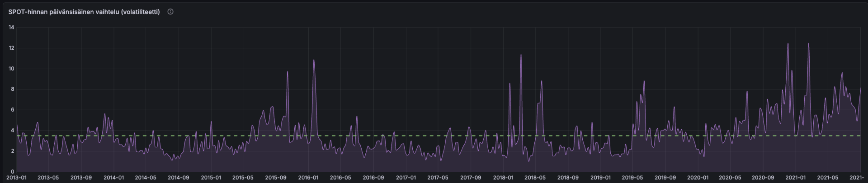Select the 2016-05 x-axis tick label

pos(340,178)
